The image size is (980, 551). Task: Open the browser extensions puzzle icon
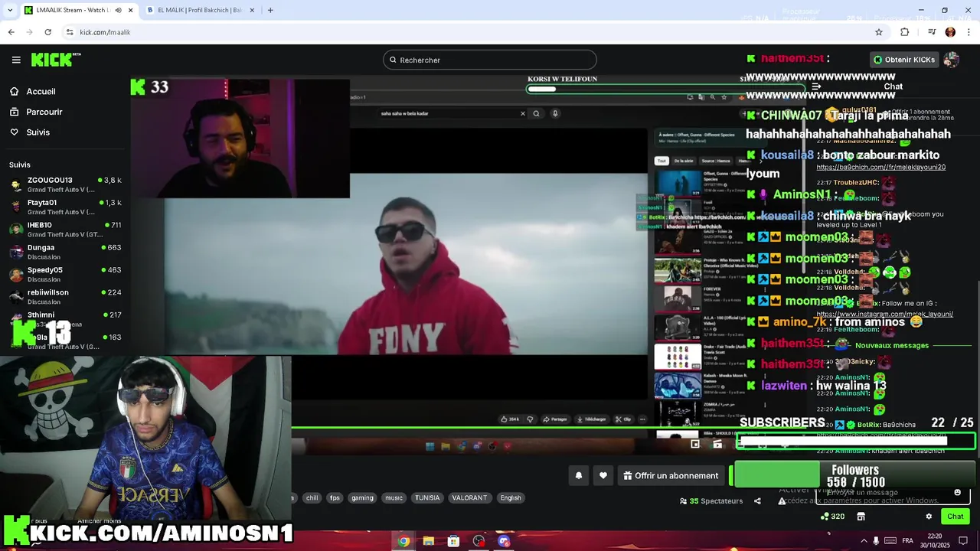tap(904, 32)
